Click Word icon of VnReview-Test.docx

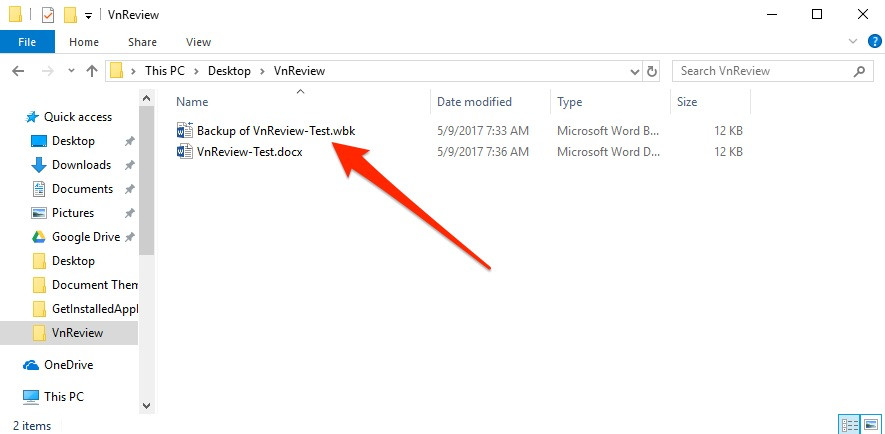185,152
